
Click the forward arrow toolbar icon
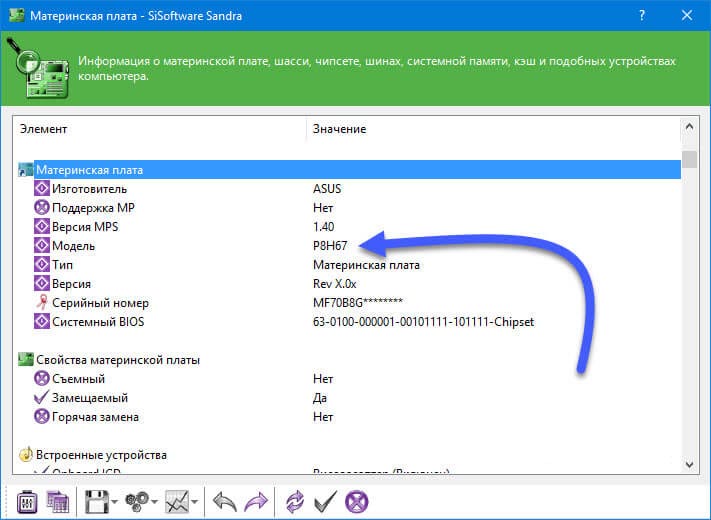pyautogui.click(x=256, y=502)
